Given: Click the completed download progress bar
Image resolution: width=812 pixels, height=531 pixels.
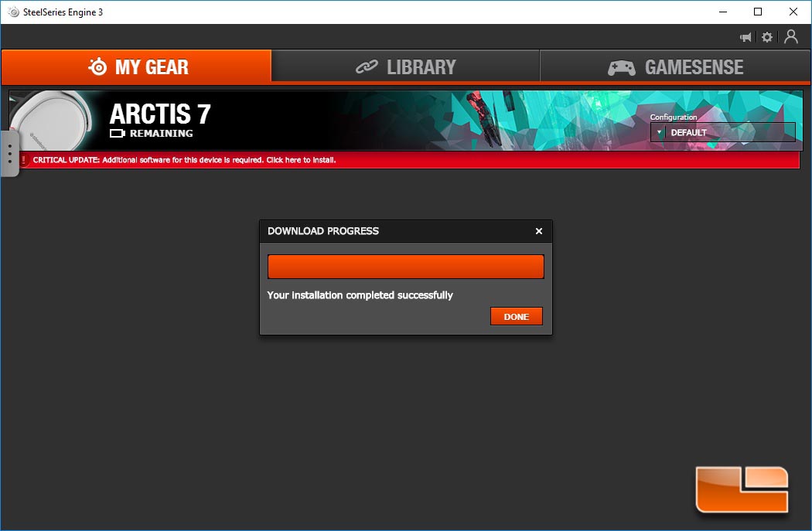Looking at the screenshot, I should click(405, 267).
